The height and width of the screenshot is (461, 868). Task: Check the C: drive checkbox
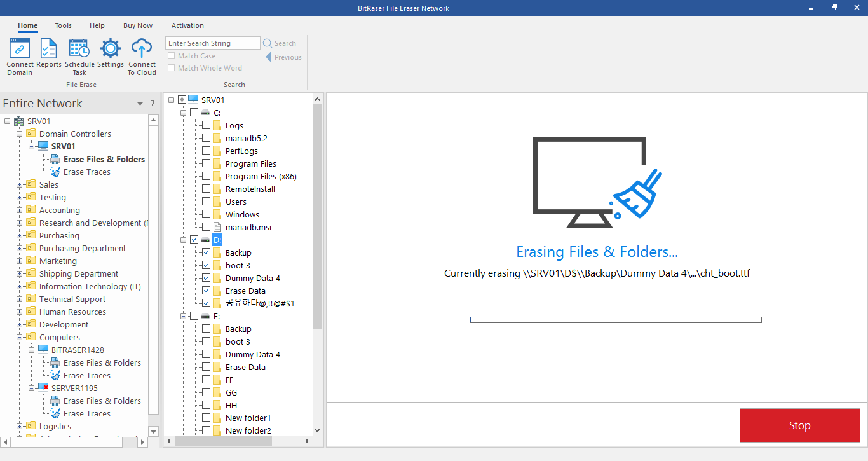click(x=194, y=113)
